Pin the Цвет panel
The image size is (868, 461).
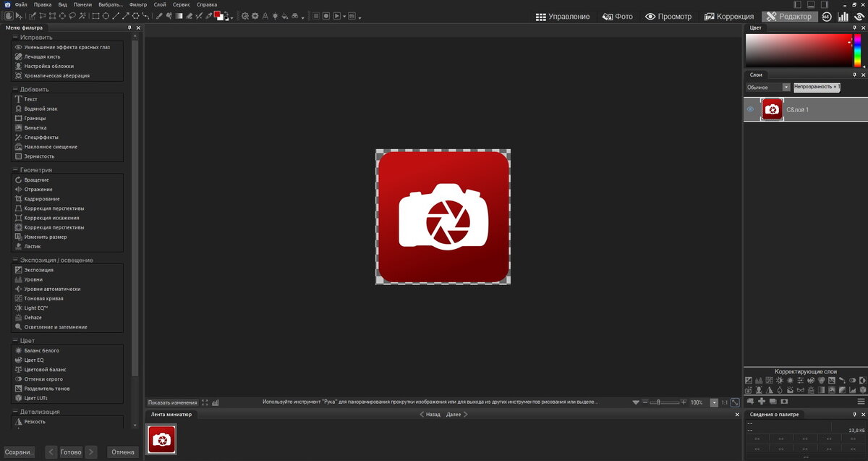(854, 28)
